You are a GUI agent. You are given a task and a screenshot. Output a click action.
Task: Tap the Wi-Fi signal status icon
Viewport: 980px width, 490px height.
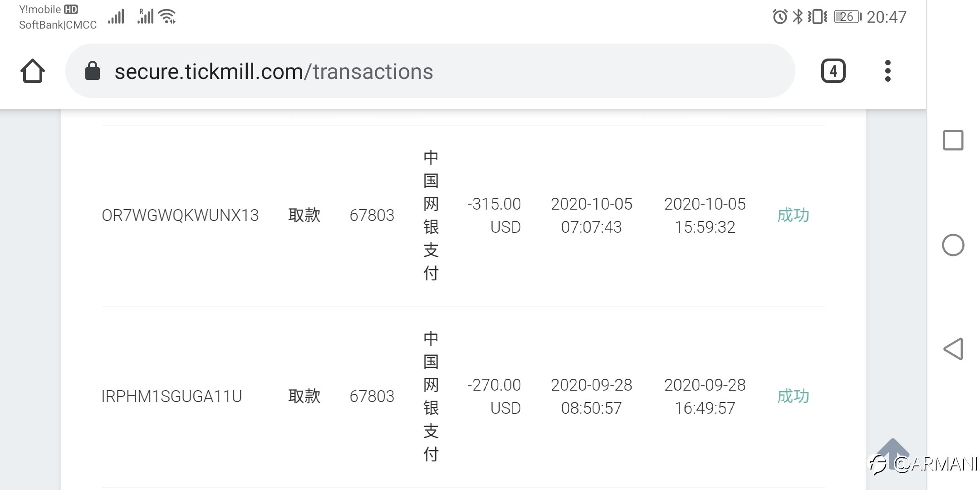click(167, 16)
